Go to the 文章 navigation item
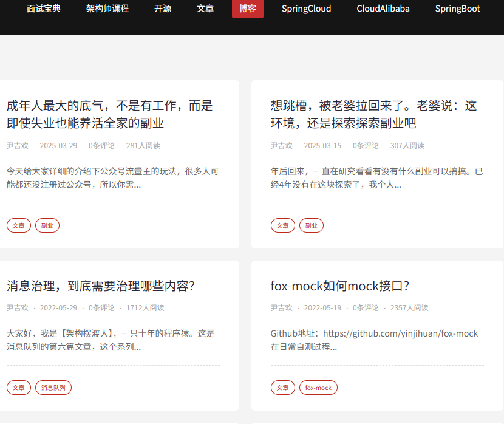Screen dimensions: 504x424 [x=205, y=9]
